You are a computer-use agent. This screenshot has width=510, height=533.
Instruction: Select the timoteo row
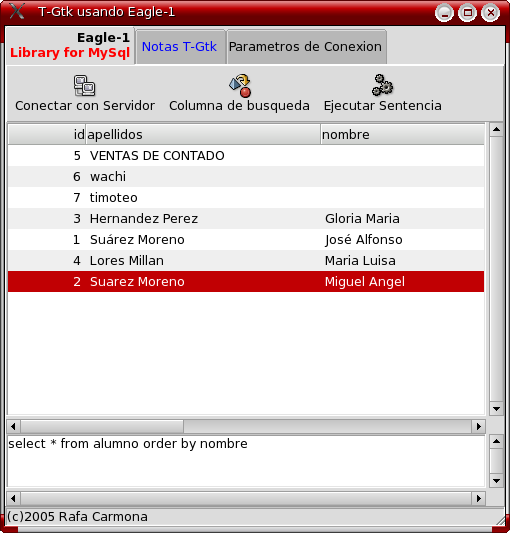pyautogui.click(x=246, y=198)
